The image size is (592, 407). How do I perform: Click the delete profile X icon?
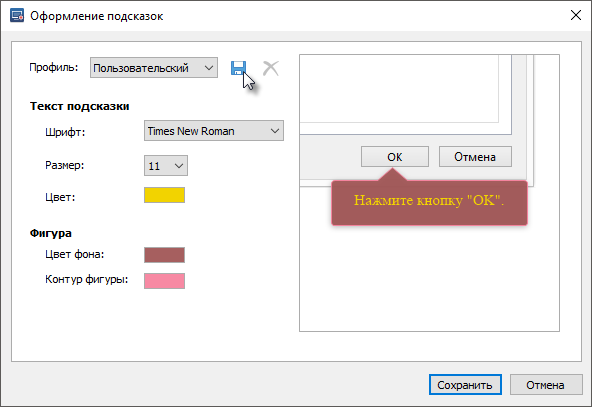pyautogui.click(x=271, y=68)
